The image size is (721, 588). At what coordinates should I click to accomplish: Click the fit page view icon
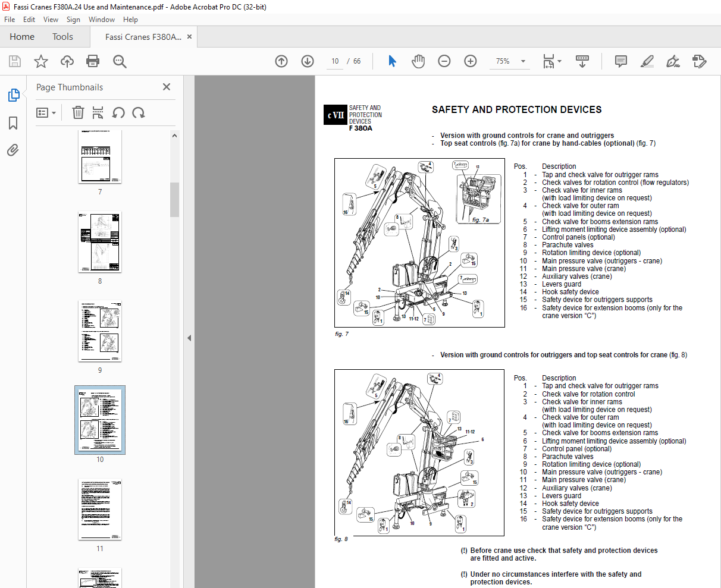548,61
